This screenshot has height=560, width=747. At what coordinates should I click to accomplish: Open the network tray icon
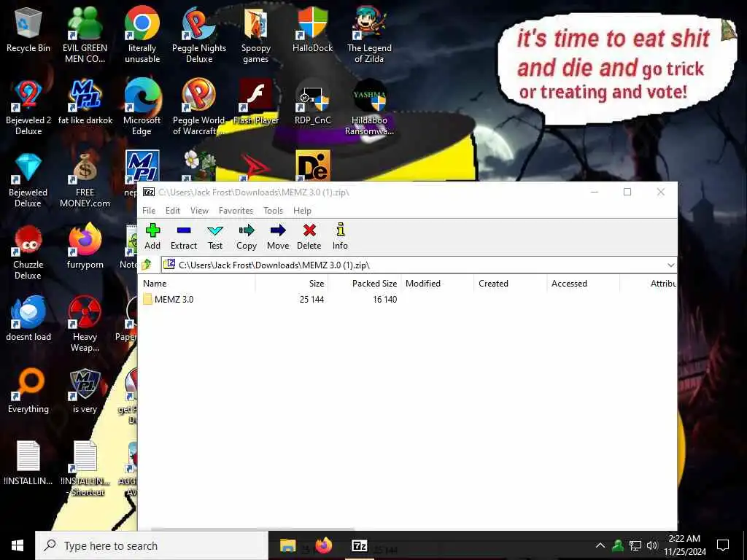(x=635, y=545)
